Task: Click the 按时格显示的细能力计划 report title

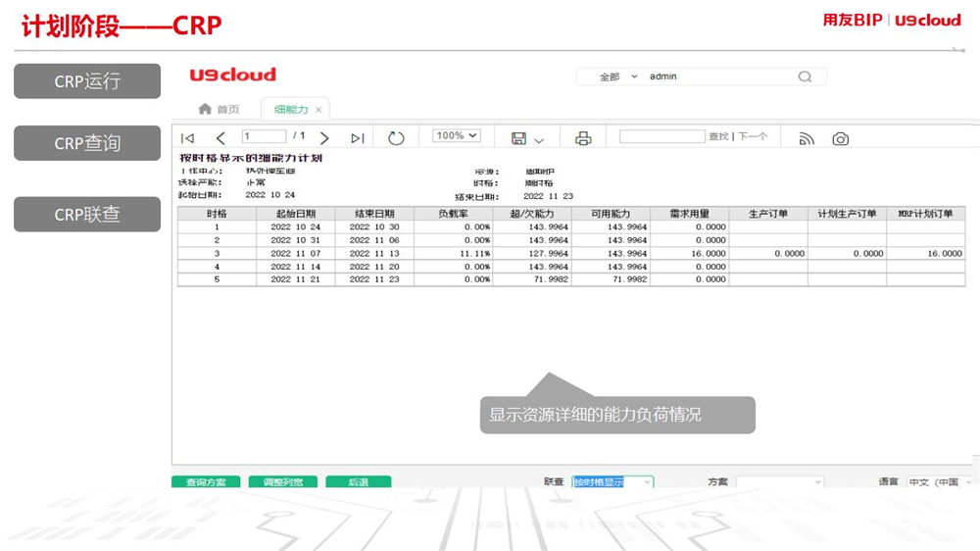Action: 251,158
